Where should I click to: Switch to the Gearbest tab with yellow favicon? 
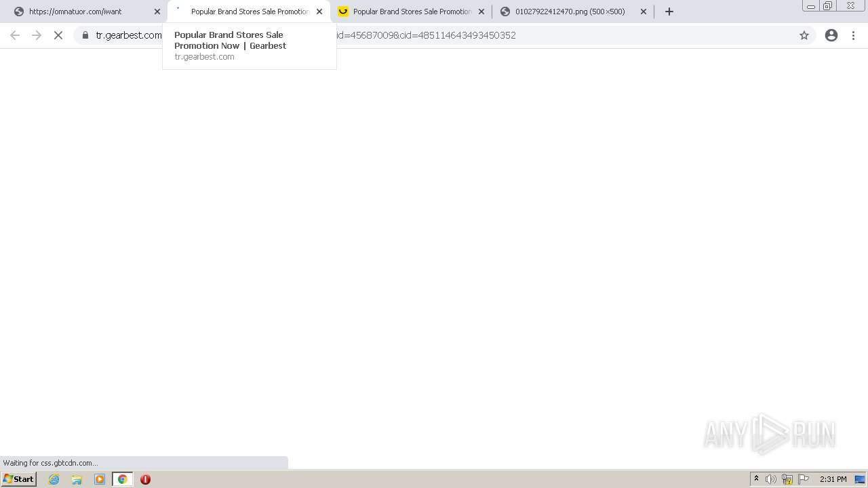click(411, 12)
